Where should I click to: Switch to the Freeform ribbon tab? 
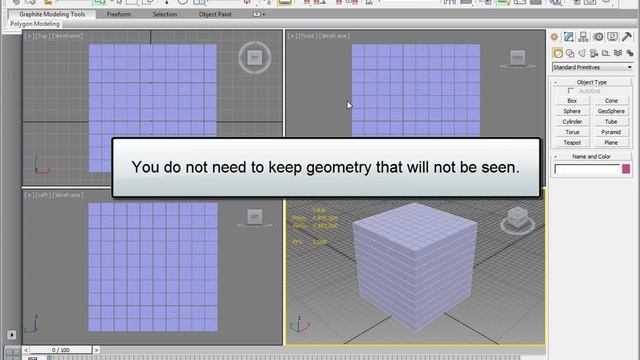tap(119, 14)
